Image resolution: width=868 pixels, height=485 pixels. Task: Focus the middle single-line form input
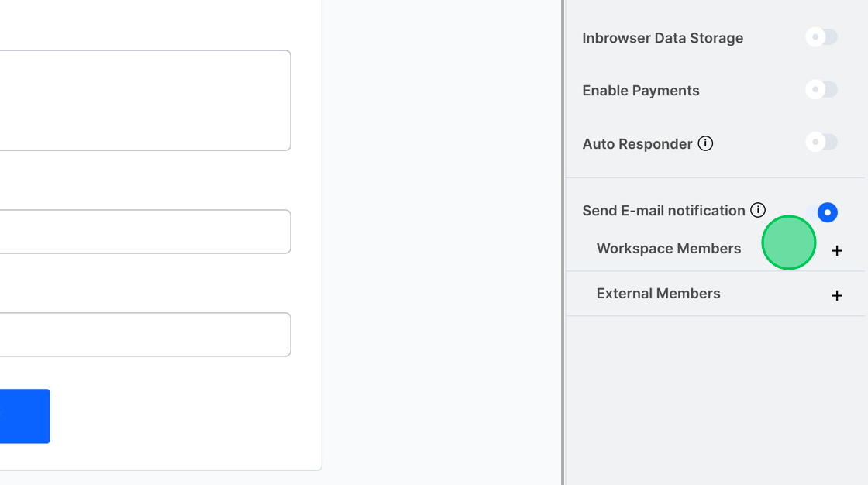click(x=139, y=232)
